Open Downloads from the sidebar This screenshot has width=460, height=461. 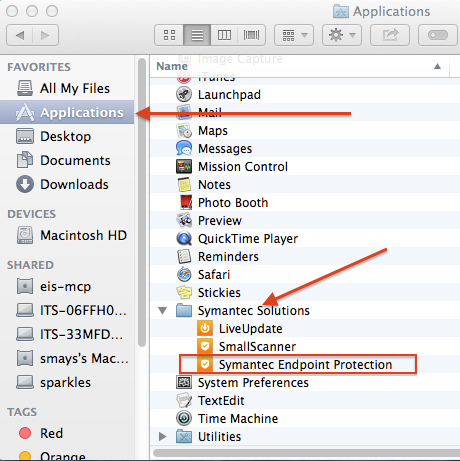point(67,185)
